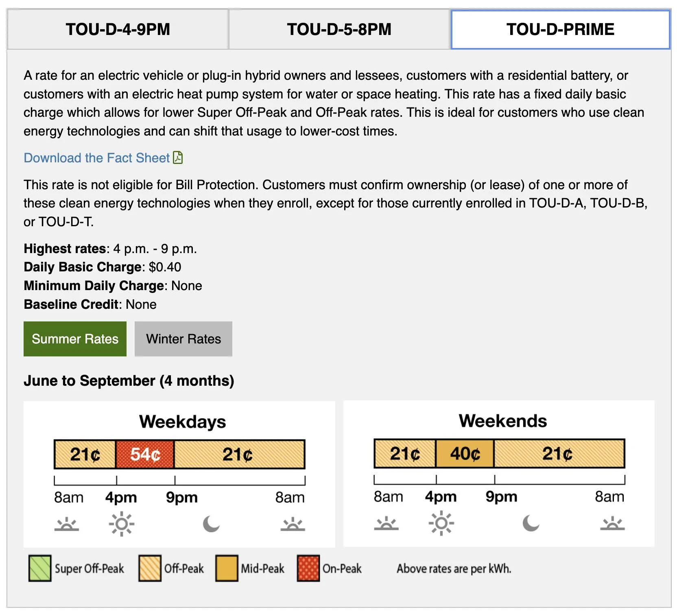Click the Mid-Peak legend swatch
Image resolution: width=677 pixels, height=616 pixels.
227,568
